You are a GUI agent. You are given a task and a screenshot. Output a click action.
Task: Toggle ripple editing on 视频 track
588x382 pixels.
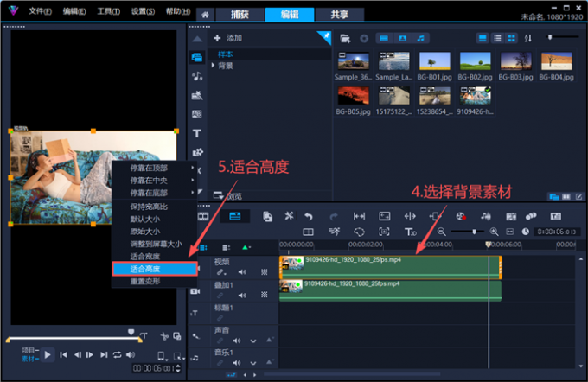point(221,272)
